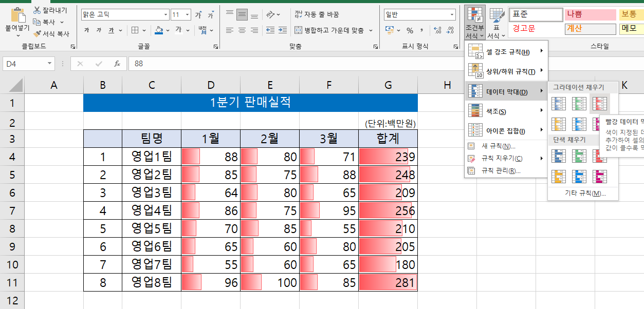Click Format Painter (서식 복사) brush
This screenshot has height=309, width=644.
37,34
